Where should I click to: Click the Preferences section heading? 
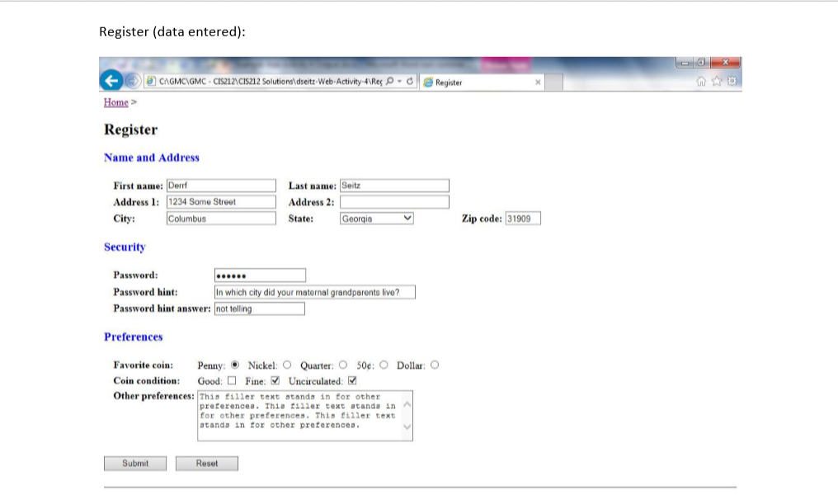pos(133,337)
